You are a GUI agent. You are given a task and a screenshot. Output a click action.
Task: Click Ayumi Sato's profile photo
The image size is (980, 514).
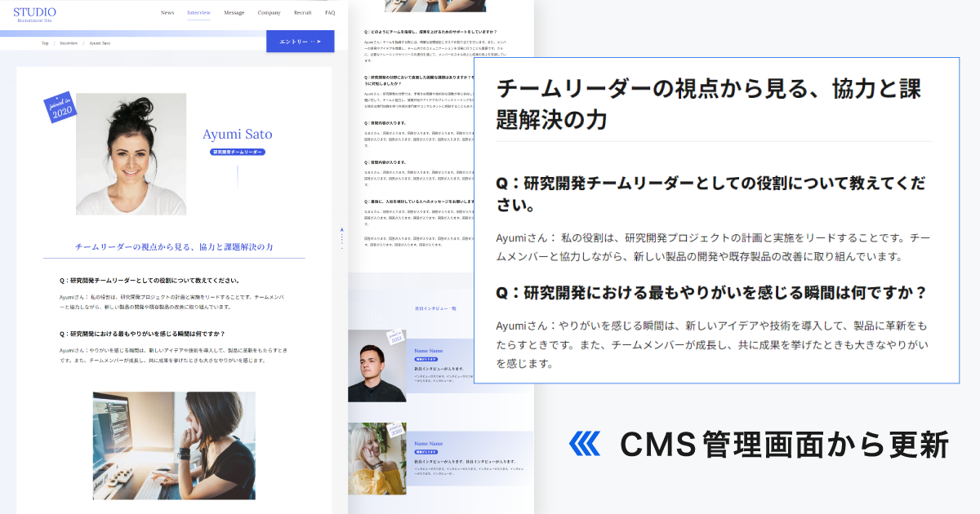(x=131, y=154)
